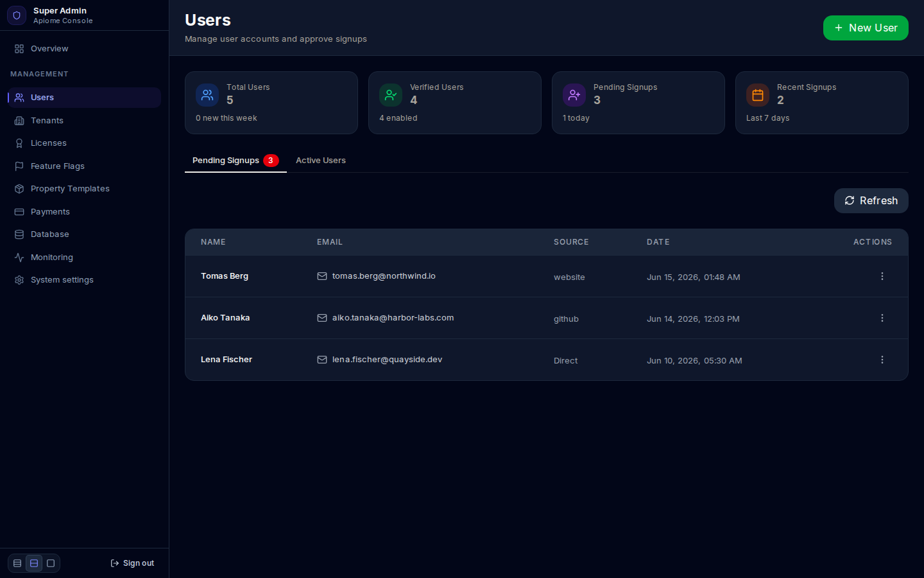Sign out of the console
This screenshot has height=578, width=924.
pyautogui.click(x=132, y=563)
